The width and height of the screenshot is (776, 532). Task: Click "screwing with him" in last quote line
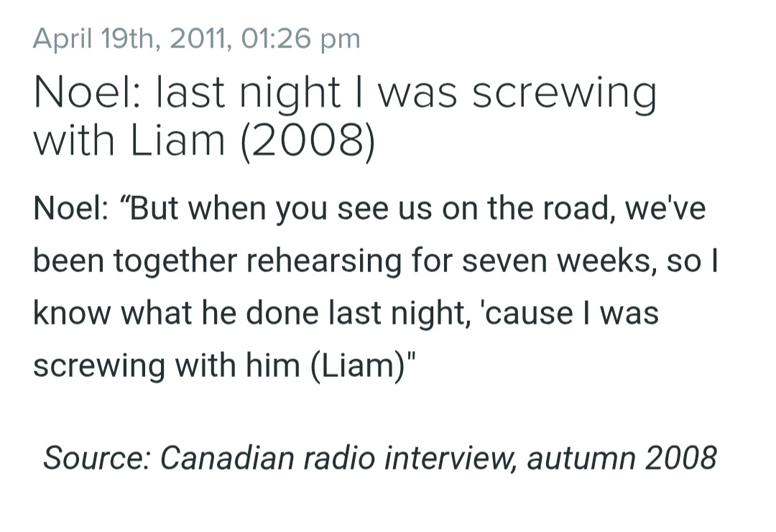166,365
